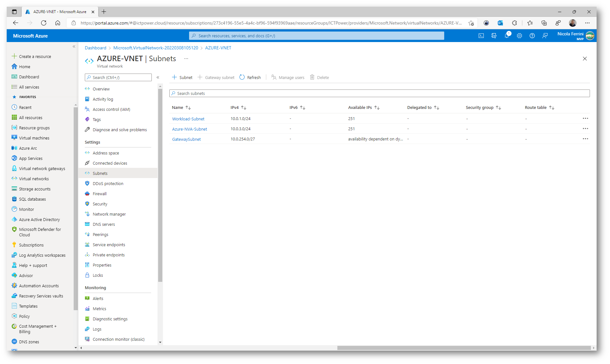
Task: Open Workload-Subnet link
Action: [188, 119]
